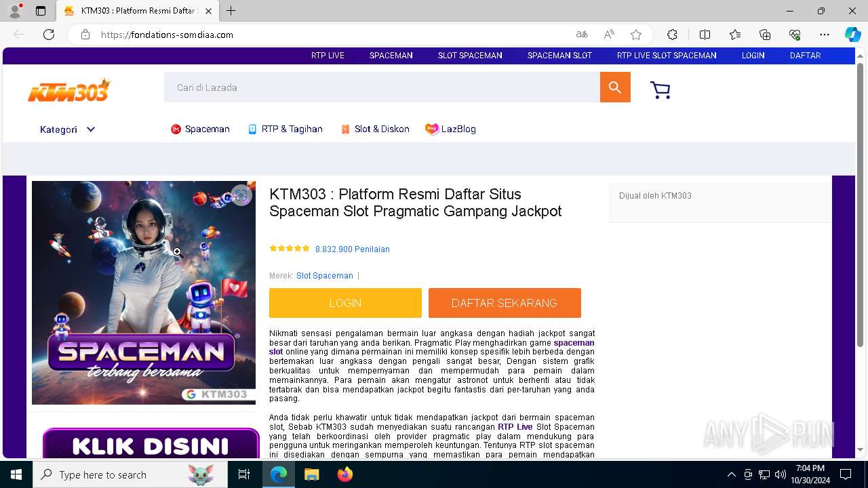Screen dimensions: 868x488
Task: Open the Slot Spaceman brand link
Action: click(x=325, y=276)
